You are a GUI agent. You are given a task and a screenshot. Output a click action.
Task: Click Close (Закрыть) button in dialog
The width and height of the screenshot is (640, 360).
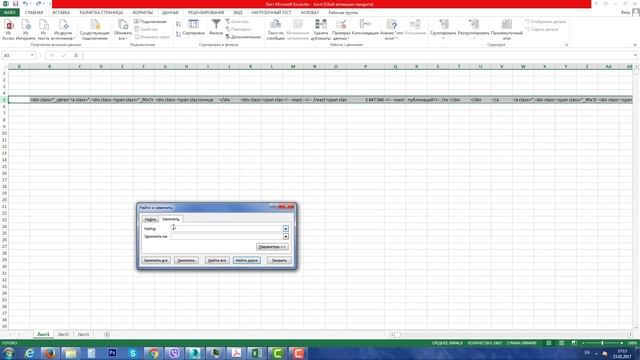coord(279,260)
